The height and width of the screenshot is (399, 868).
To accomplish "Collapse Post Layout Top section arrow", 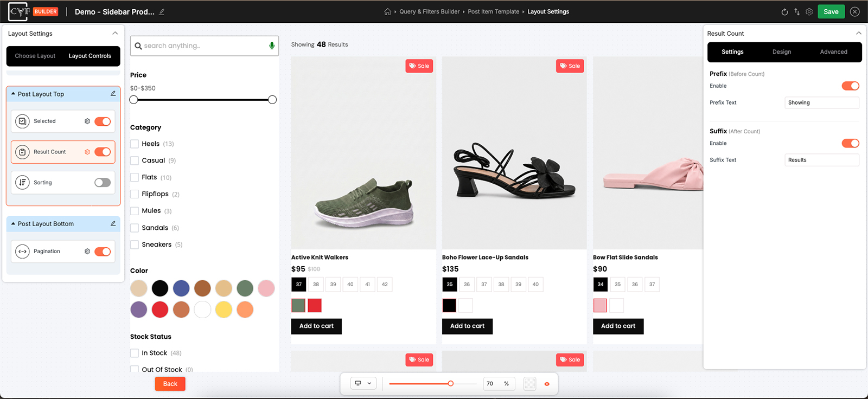I will coord(14,94).
